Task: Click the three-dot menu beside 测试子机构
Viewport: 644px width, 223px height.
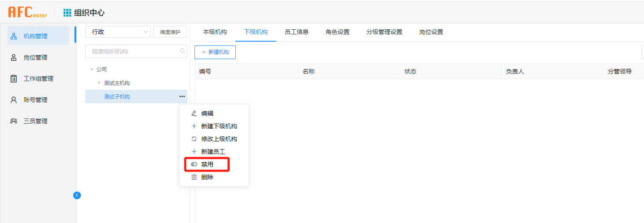Action: 182,97
